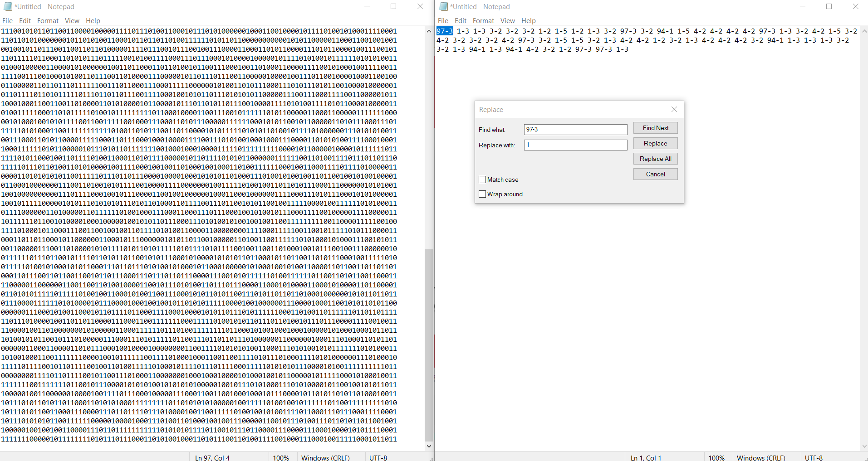Click the Notepad icon in right window title bar
The height and width of the screenshot is (461, 868).
coord(443,7)
